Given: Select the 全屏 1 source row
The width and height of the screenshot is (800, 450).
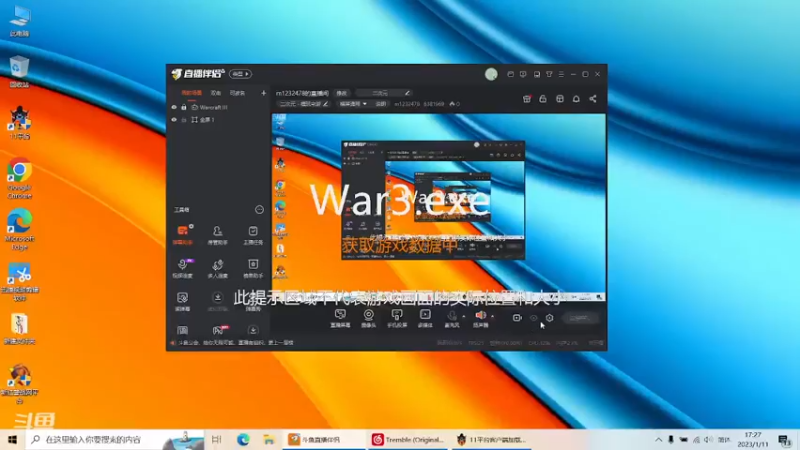Looking at the screenshot, I should (x=219, y=120).
